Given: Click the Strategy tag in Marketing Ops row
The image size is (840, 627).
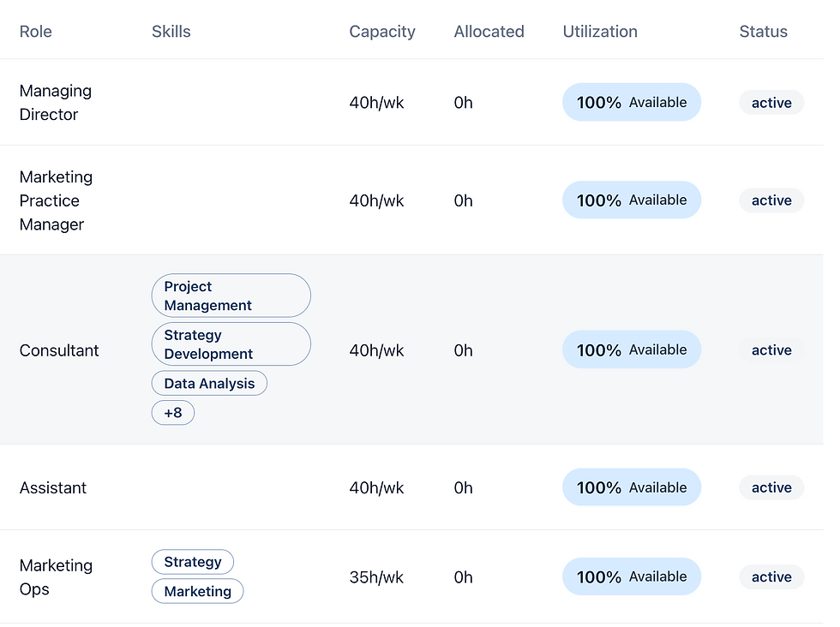Looking at the screenshot, I should (x=193, y=562).
